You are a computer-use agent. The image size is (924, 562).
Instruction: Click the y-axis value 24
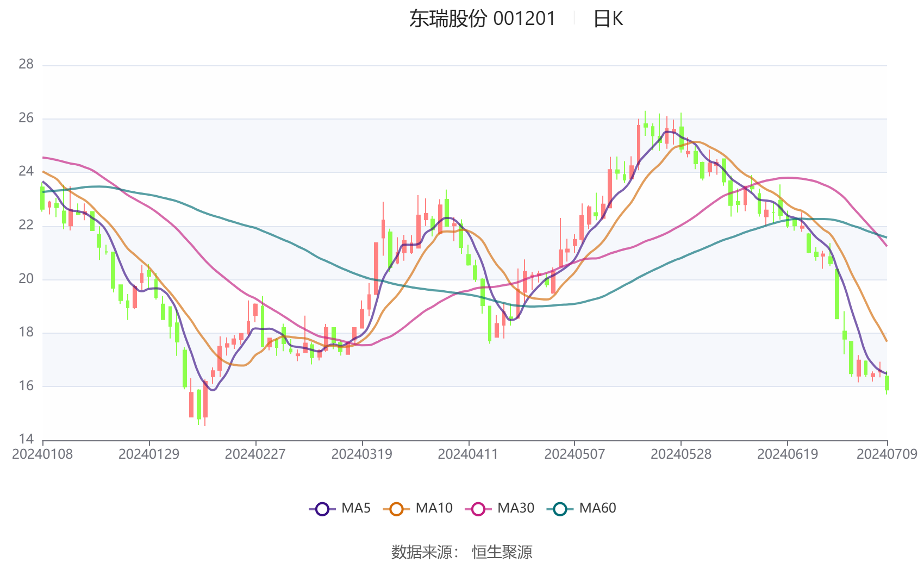pos(26,172)
